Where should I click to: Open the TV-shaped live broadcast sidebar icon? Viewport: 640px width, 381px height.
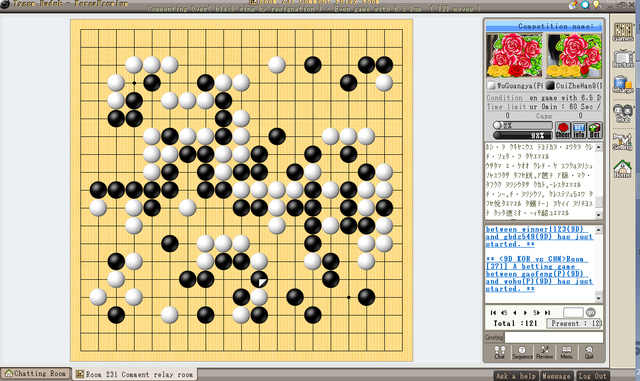623,58
